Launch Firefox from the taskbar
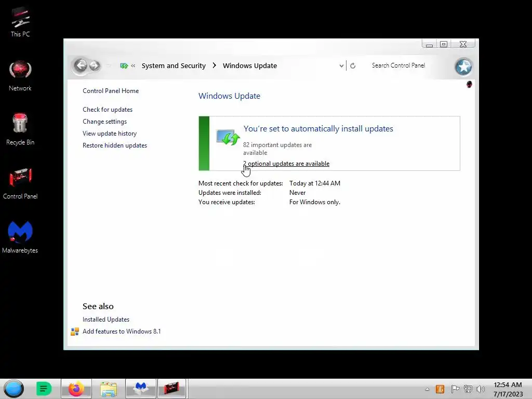 [x=76, y=389]
